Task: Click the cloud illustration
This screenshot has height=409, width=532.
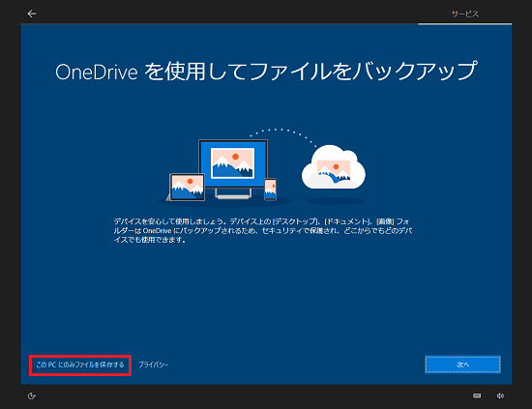Action: click(x=334, y=167)
